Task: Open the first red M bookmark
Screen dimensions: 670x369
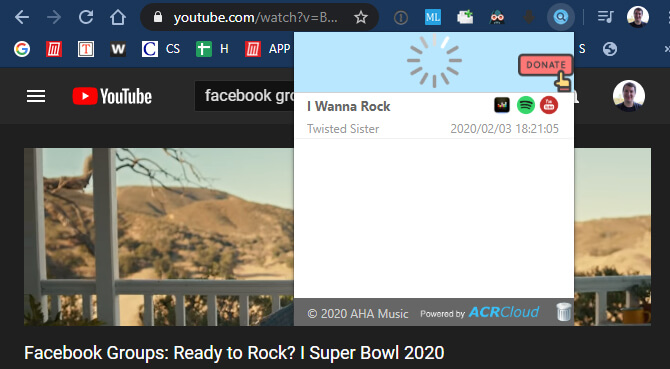Action: (x=54, y=49)
